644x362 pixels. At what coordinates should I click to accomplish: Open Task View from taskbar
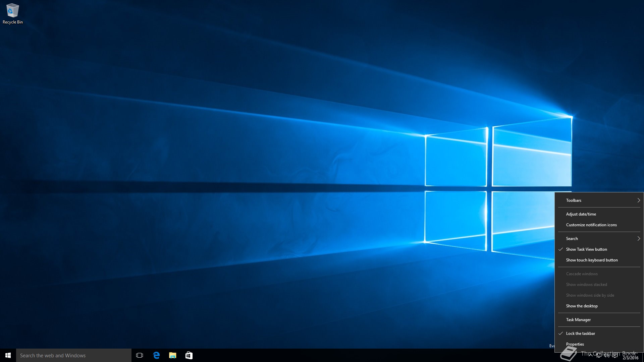(140, 355)
